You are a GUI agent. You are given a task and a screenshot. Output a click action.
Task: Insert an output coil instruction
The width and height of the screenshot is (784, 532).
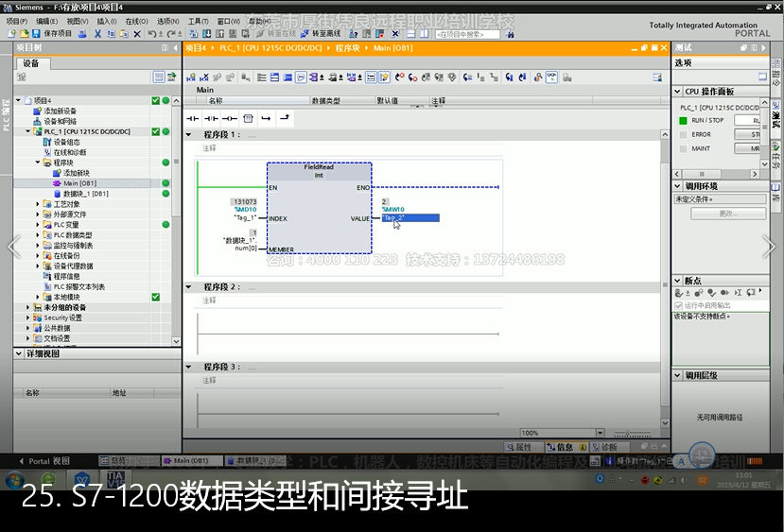pyautogui.click(x=230, y=118)
